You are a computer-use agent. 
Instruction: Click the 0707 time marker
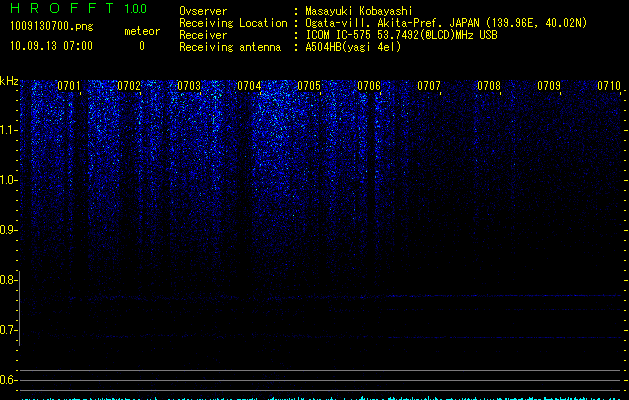(x=429, y=86)
